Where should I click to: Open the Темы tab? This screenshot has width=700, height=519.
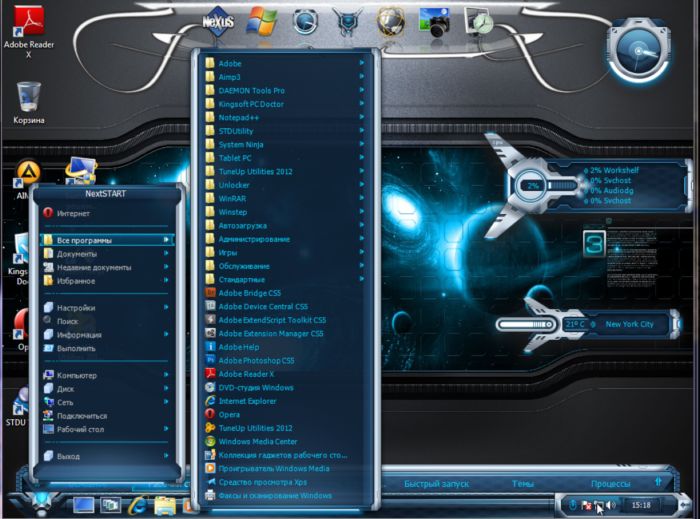[x=523, y=484]
